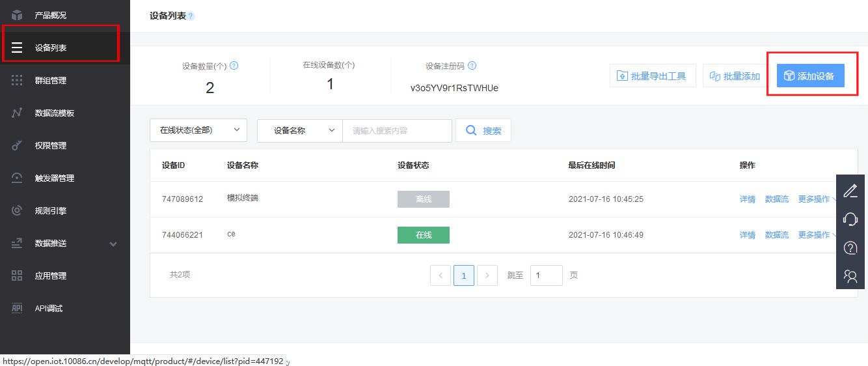Open 触发器管理 menu item
868x366 pixels.
click(x=65, y=178)
